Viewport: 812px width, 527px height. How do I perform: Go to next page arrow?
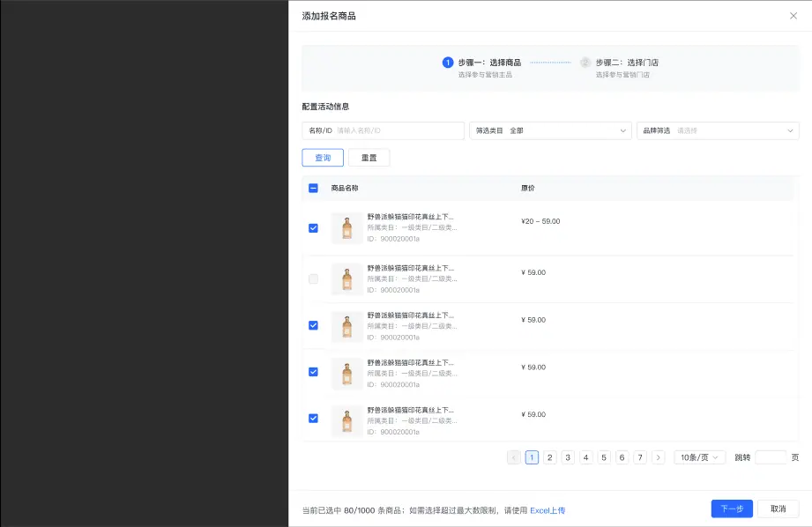click(x=659, y=457)
